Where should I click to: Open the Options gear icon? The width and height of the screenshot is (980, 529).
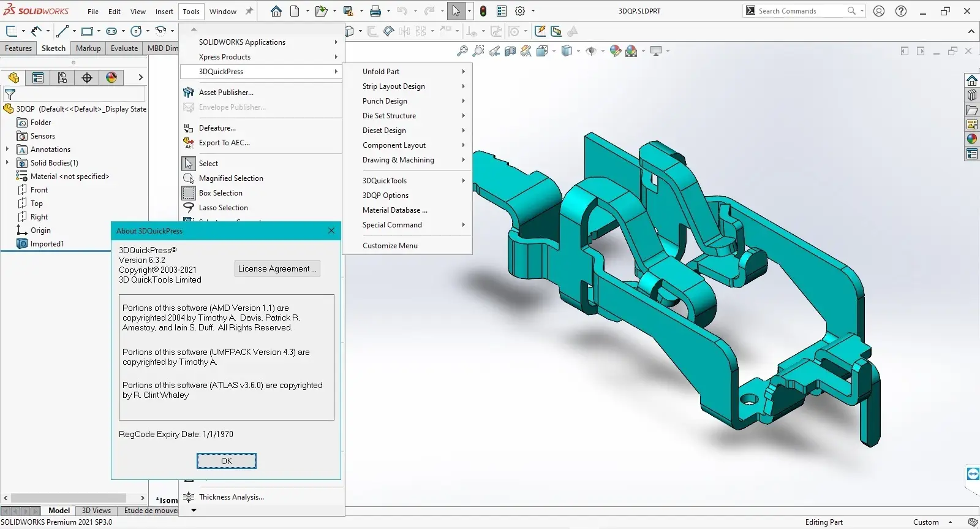pos(520,11)
